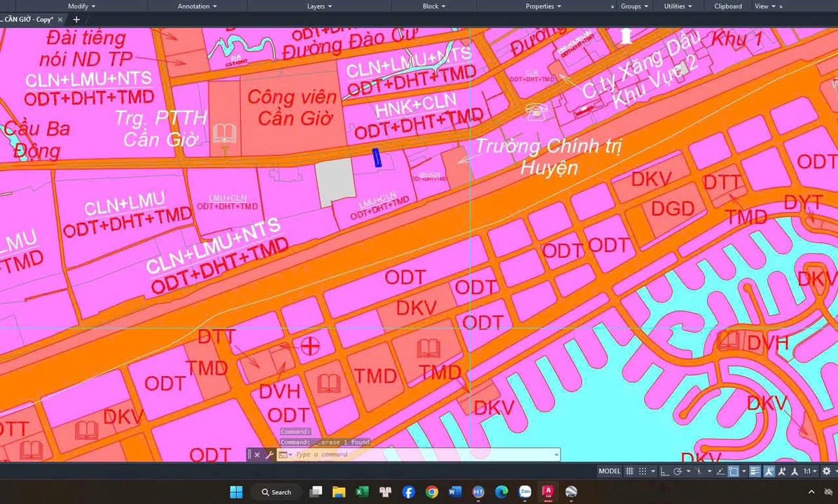Screen dimensions: 838x504
Task: Open the annotation scale 1:1 dropdown
Action: pyautogui.click(x=809, y=471)
